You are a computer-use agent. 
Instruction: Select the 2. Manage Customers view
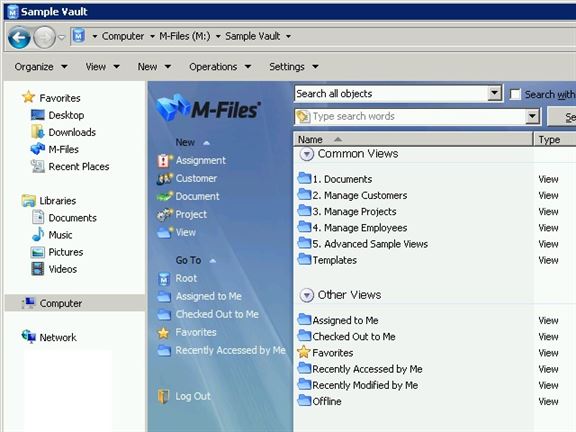352,195
